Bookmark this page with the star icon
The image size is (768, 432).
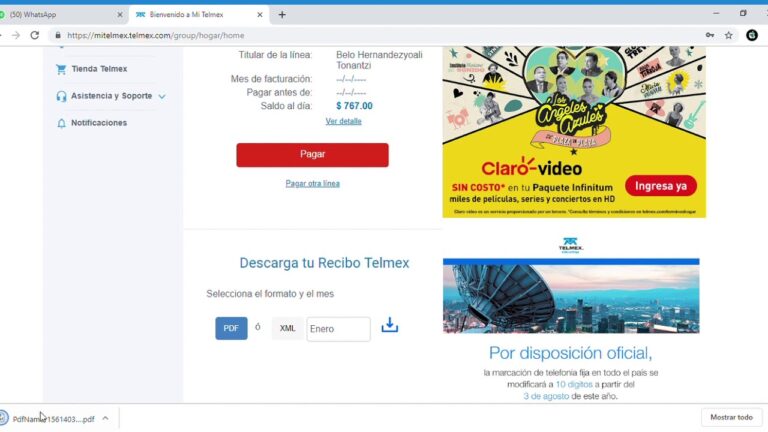(729, 35)
